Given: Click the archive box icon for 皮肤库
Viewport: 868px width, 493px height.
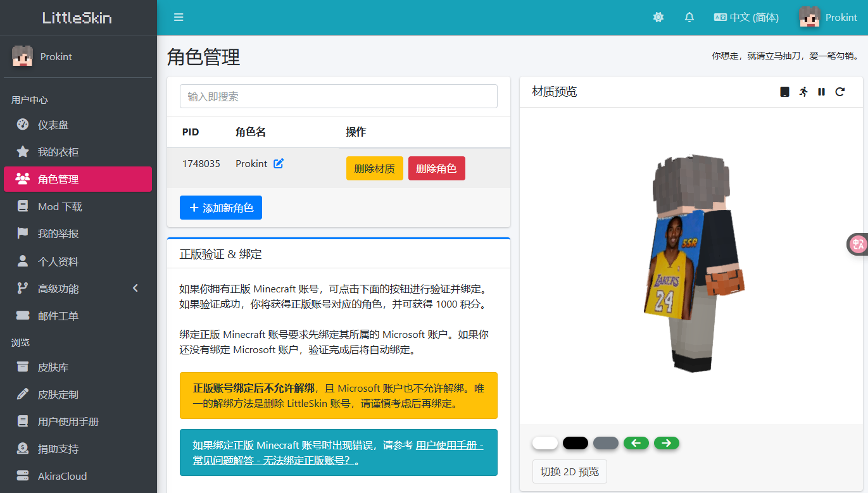Looking at the screenshot, I should [x=23, y=367].
